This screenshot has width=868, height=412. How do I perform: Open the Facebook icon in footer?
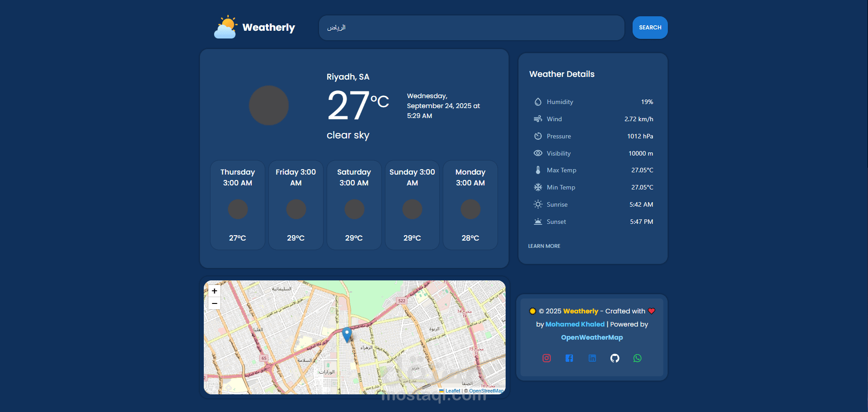coord(569,358)
